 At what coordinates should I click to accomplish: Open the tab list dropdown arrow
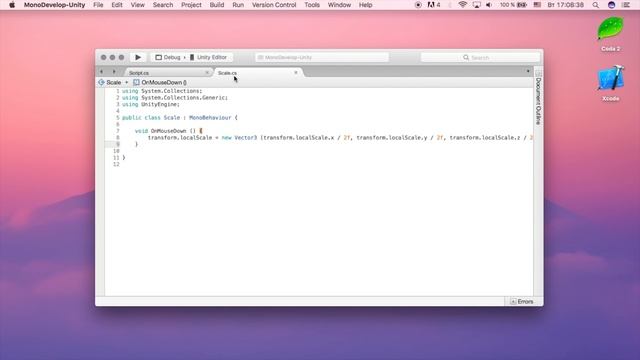pyautogui.click(x=528, y=71)
